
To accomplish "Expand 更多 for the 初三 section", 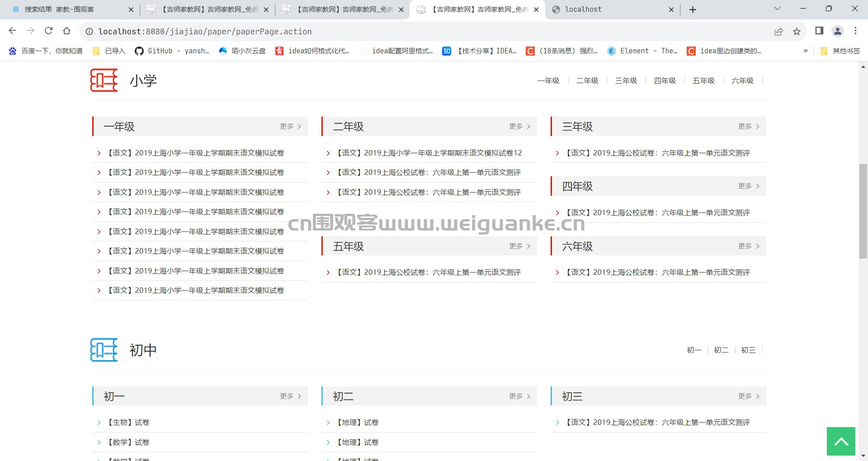I will pyautogui.click(x=749, y=396).
